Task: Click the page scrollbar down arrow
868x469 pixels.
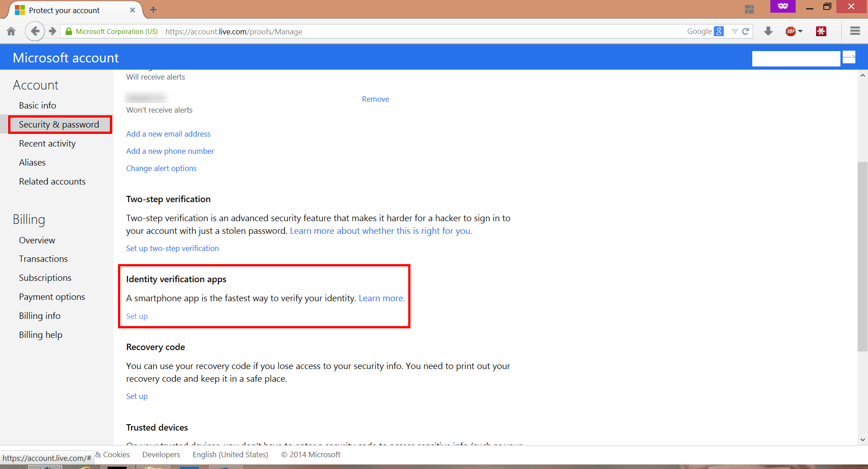Action: pos(863,440)
